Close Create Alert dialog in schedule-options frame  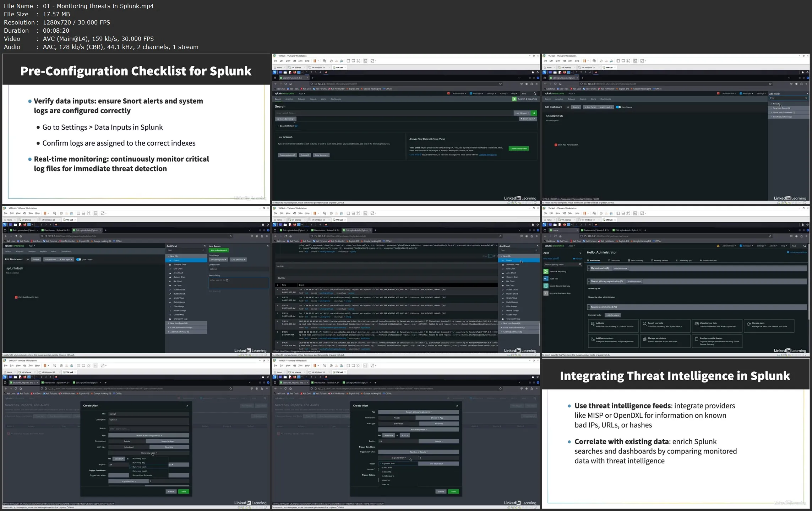pos(187,406)
